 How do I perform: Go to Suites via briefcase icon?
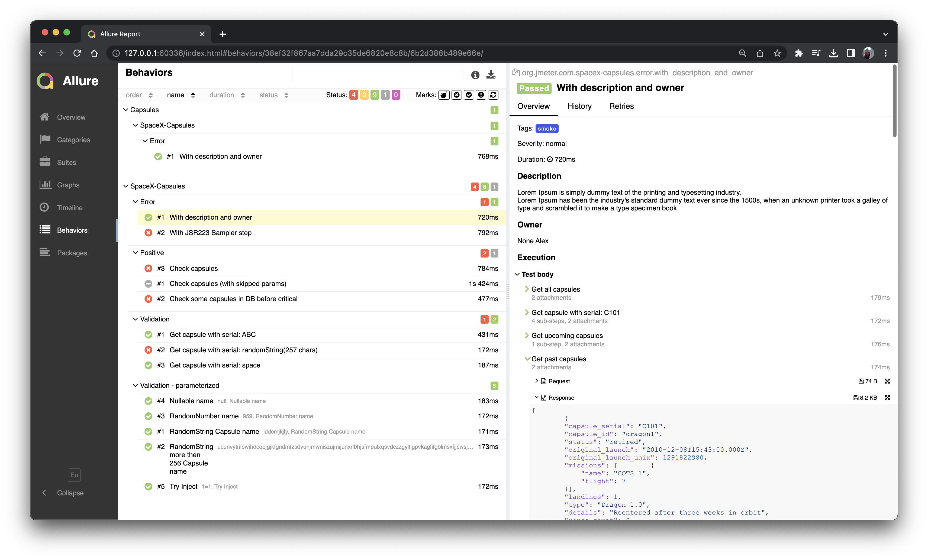click(x=45, y=162)
